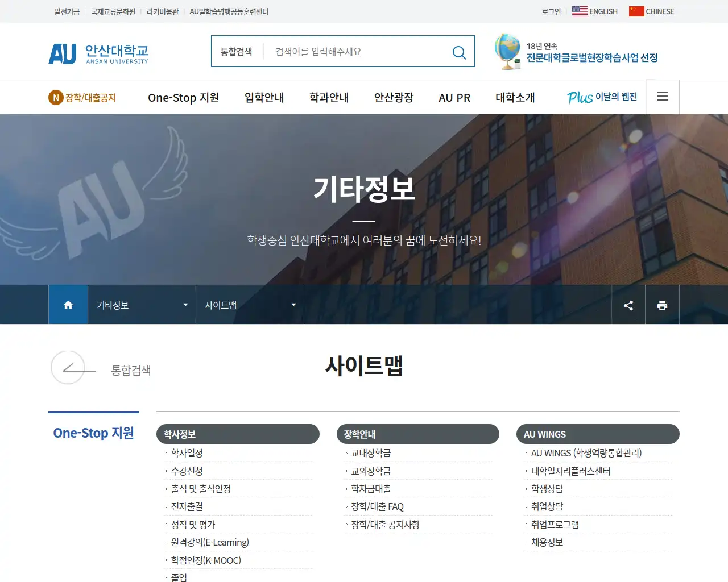This screenshot has height=582, width=728.
Task: Click the globe icon next to the award text
Action: (x=507, y=51)
